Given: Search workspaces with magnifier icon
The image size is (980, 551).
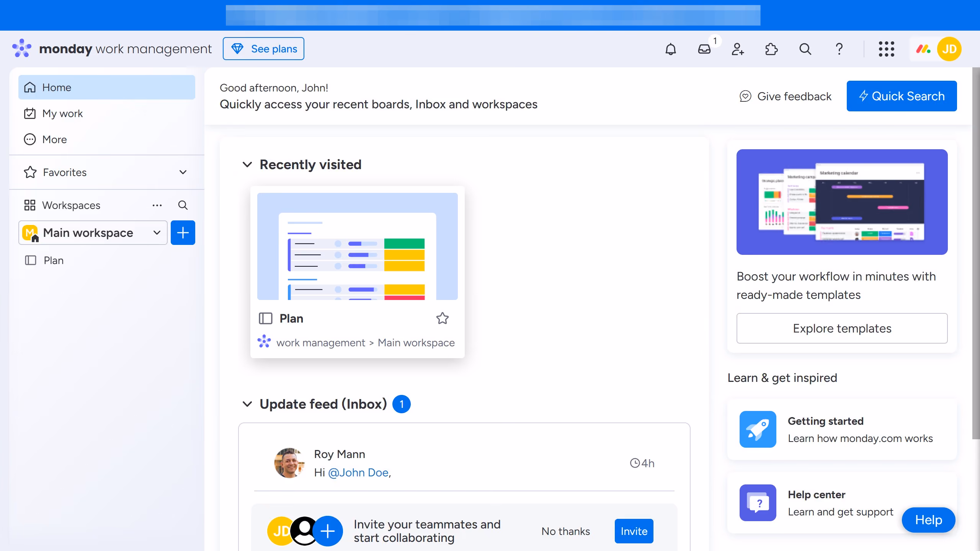Looking at the screenshot, I should pos(183,205).
